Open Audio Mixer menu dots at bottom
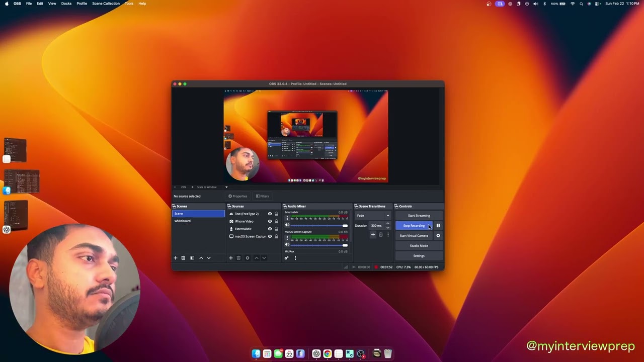Viewport: 644px width, 362px height. point(295,258)
